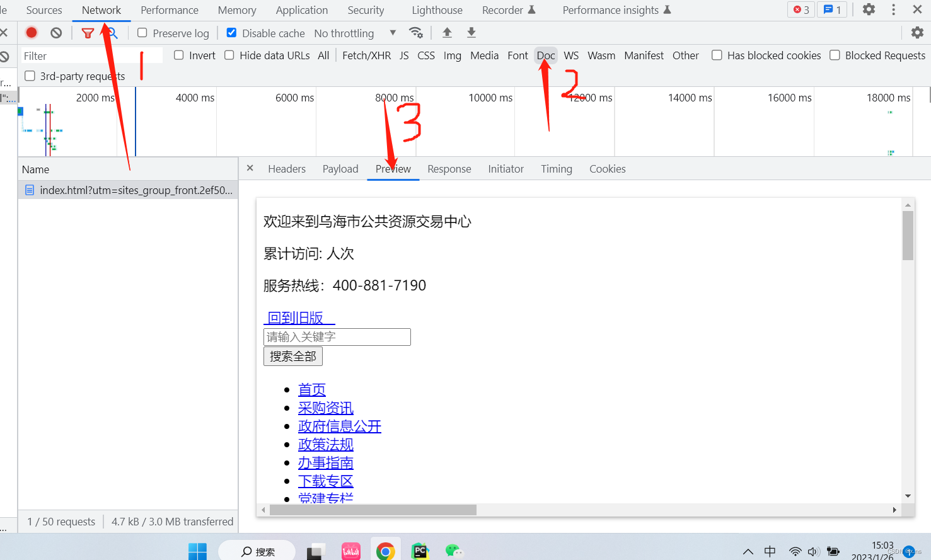Check the Hide data URLs option
This screenshot has height=560, width=931.
[x=229, y=55]
